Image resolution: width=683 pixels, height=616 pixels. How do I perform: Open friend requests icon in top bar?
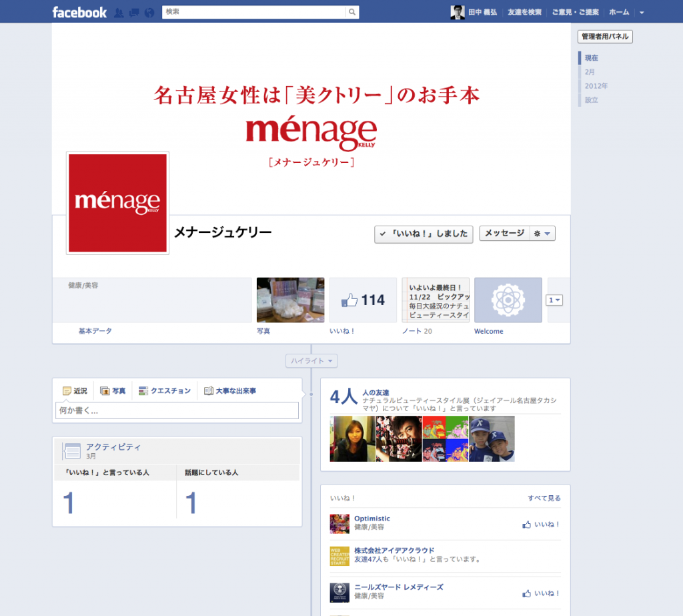(x=120, y=11)
